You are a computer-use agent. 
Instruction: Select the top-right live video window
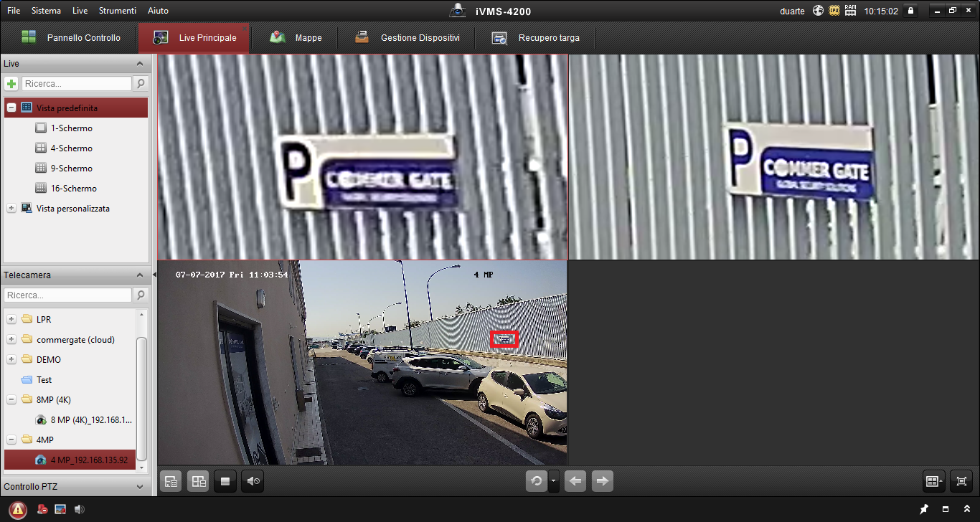774,157
